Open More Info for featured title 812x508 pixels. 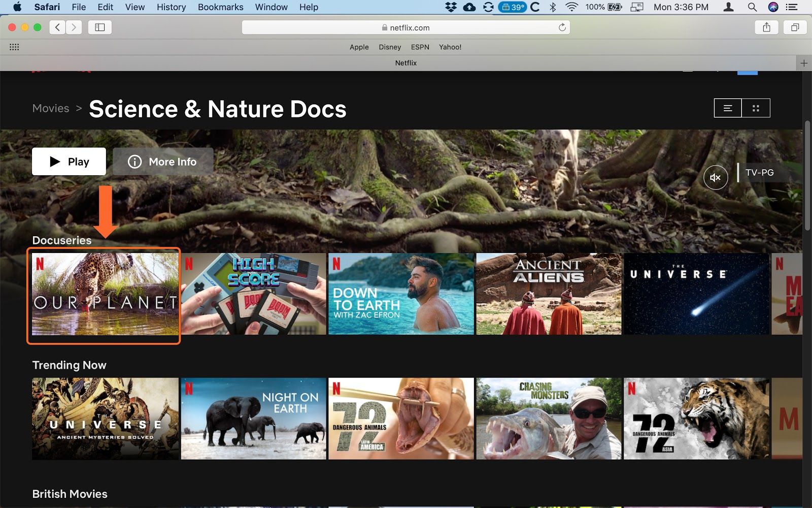coord(163,162)
